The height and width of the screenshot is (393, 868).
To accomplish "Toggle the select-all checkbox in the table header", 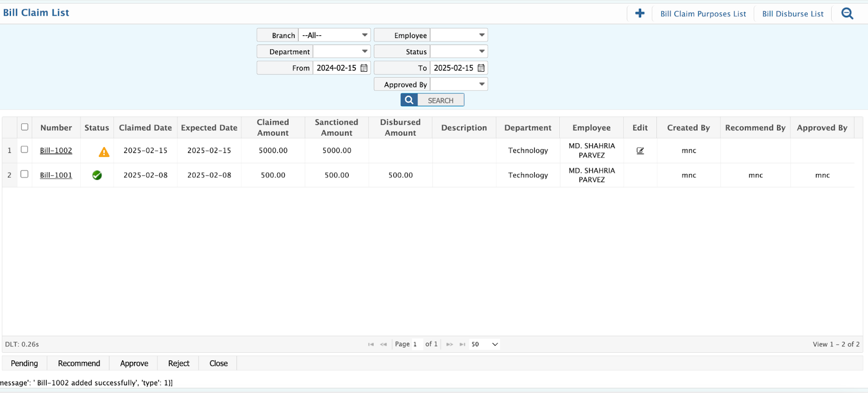I will 24,127.
